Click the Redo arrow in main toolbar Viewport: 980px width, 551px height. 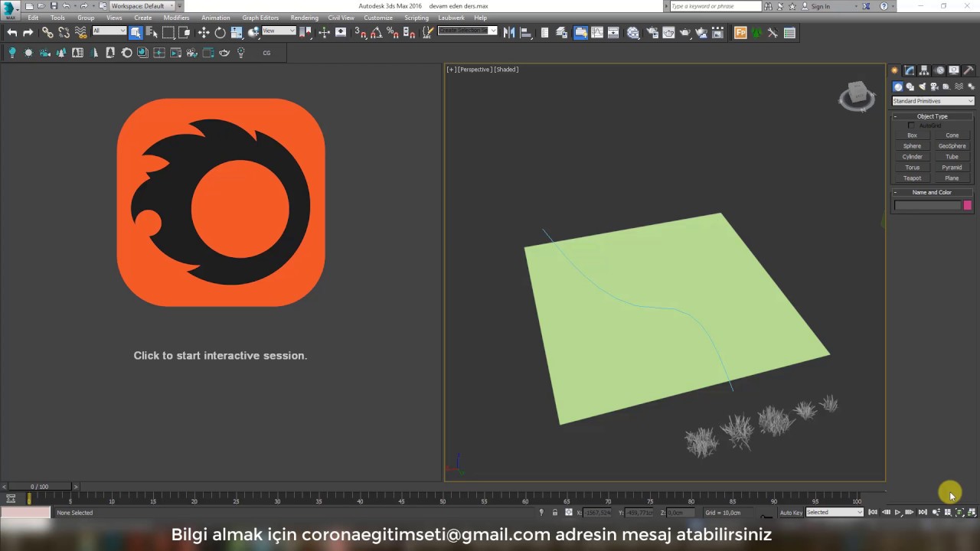tap(28, 33)
